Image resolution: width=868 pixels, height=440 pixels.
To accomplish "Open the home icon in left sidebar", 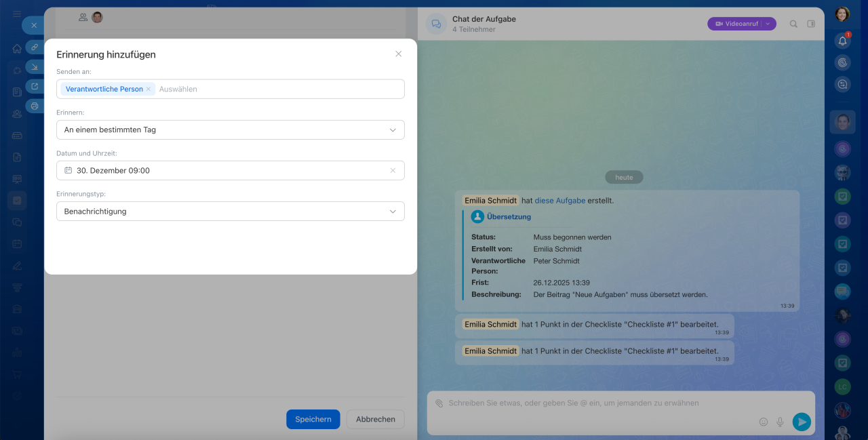I will coord(17,49).
